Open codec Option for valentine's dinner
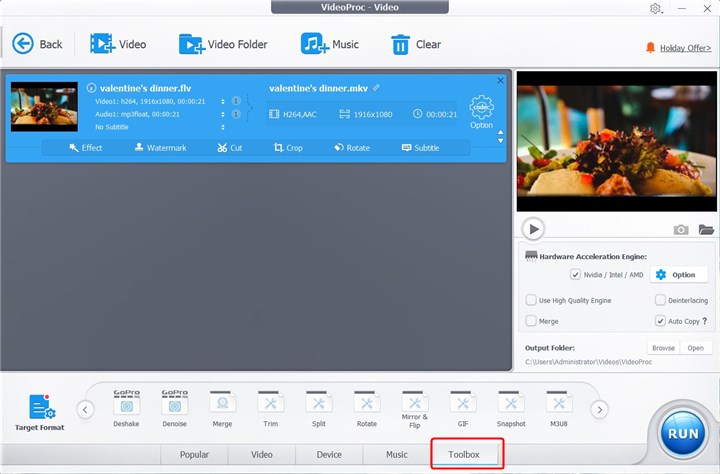 (x=481, y=112)
